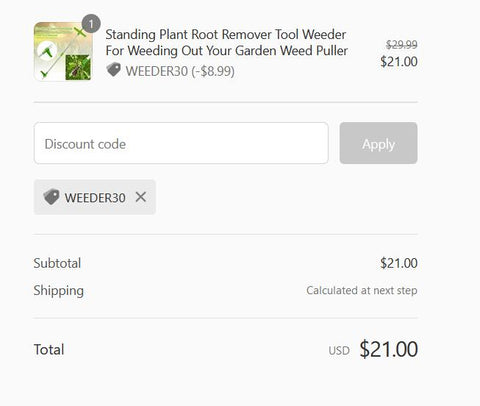The height and width of the screenshot is (406, 480).
Task: Click the crossed-out $29.99 original price
Action: pos(401,44)
